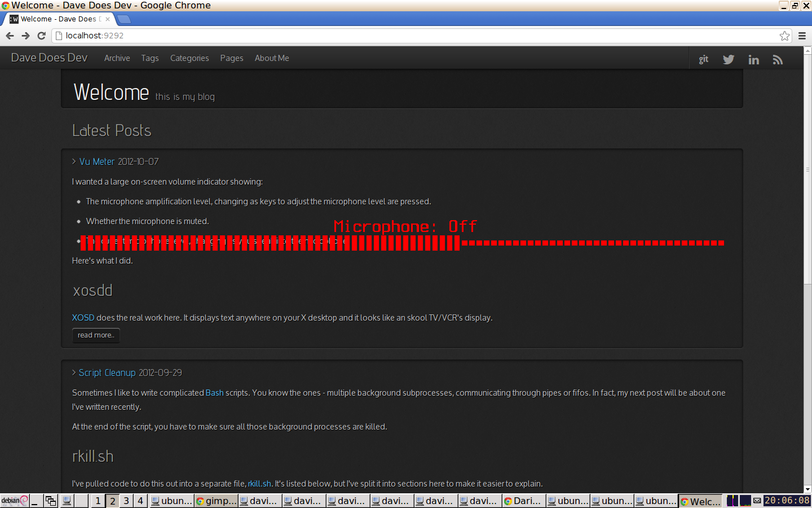Go to the Tags page
This screenshot has height=508, width=812.
coord(149,58)
